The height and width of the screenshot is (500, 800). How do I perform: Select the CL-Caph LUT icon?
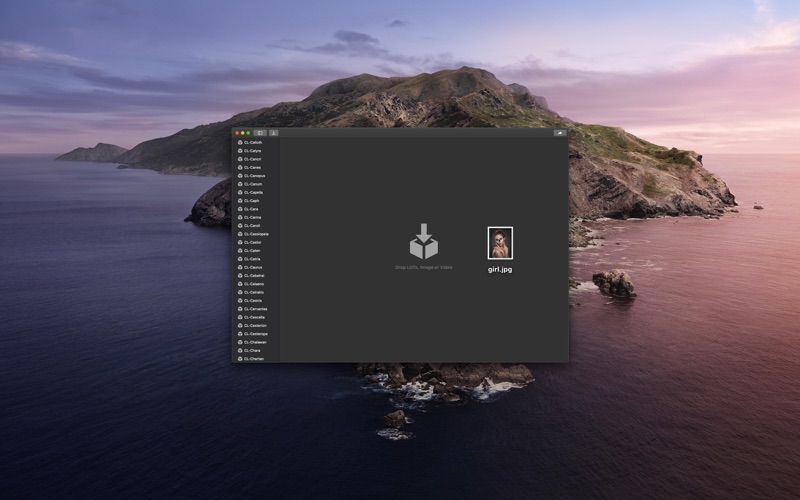240,201
